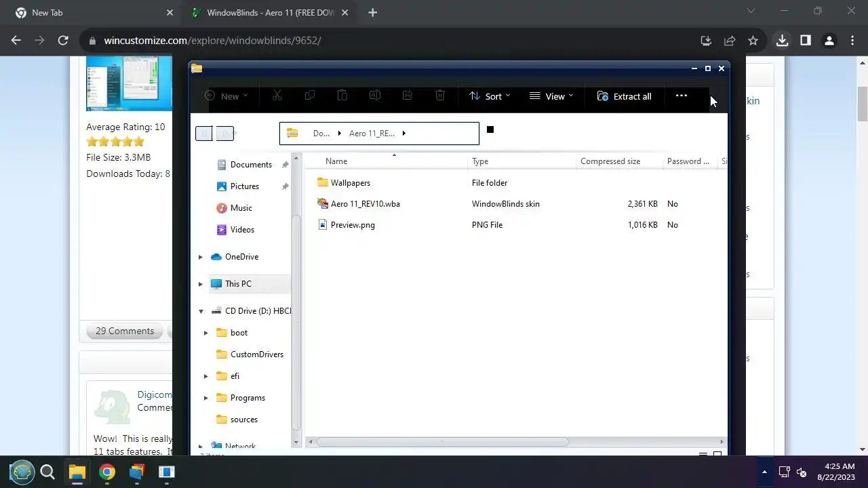This screenshot has width=868, height=488.
Task: Open the Sort dropdown menu
Action: (490, 96)
